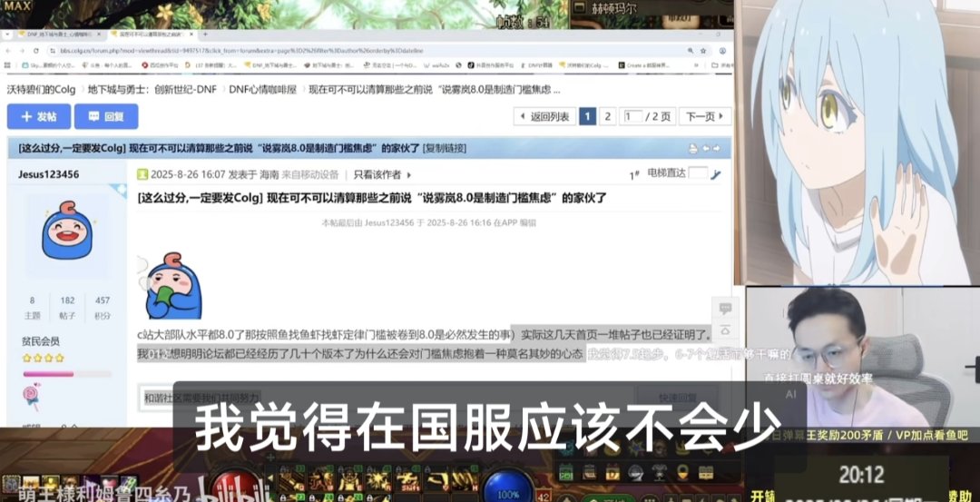Click the 复制链接 copy link

point(445,149)
